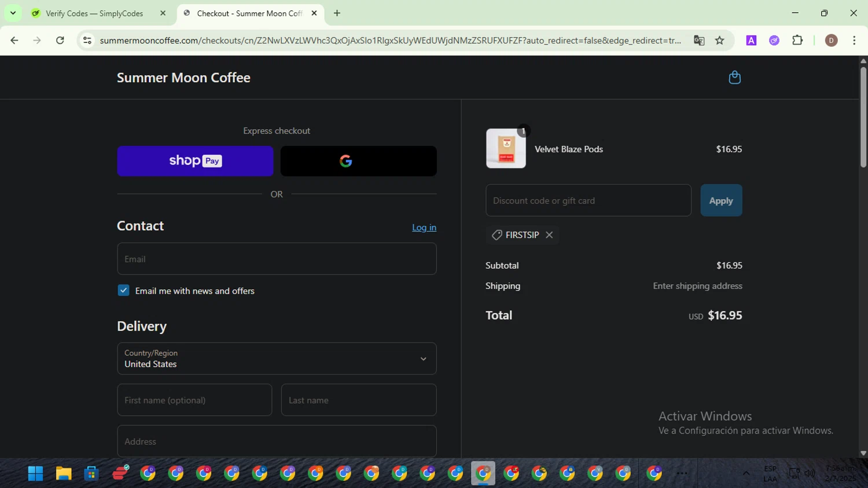Viewport: 868px width, 488px height.
Task: Open the taskbar overflow three-dots
Action: pos(682,474)
